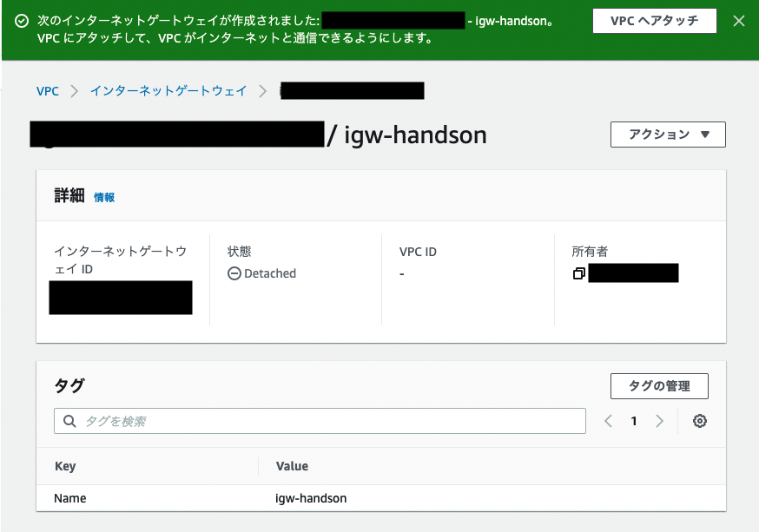Image resolution: width=759 pixels, height=532 pixels.
Task: Click the Key column header
Action: coord(64,466)
